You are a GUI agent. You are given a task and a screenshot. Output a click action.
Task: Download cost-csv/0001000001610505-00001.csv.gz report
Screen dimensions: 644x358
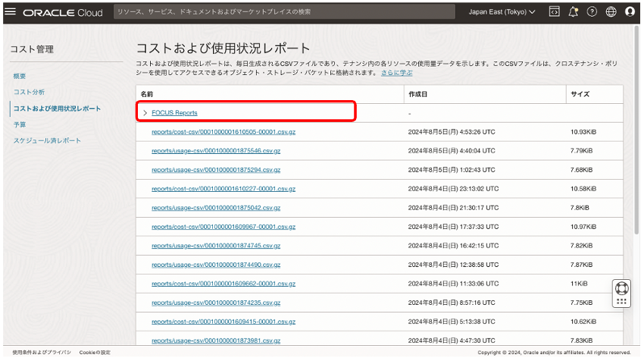[x=224, y=132]
